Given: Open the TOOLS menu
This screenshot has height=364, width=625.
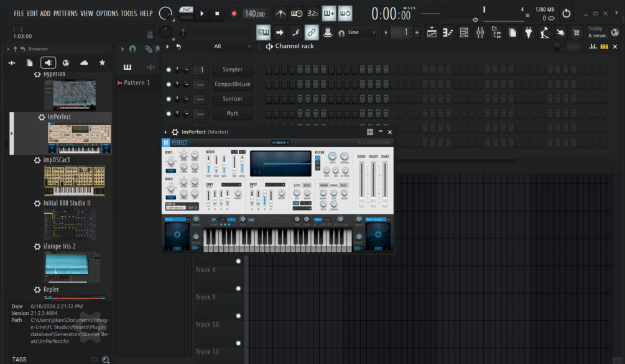Looking at the screenshot, I should [129, 14].
